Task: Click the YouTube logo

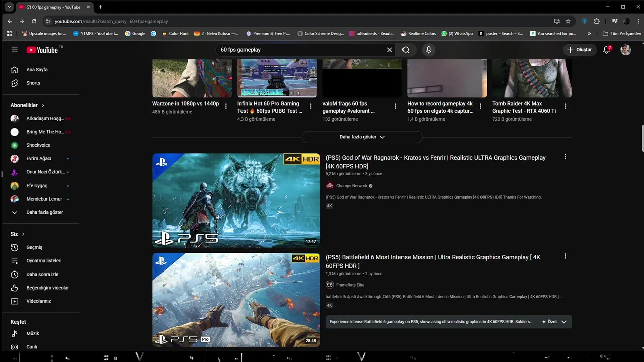Action: pyautogui.click(x=42, y=50)
